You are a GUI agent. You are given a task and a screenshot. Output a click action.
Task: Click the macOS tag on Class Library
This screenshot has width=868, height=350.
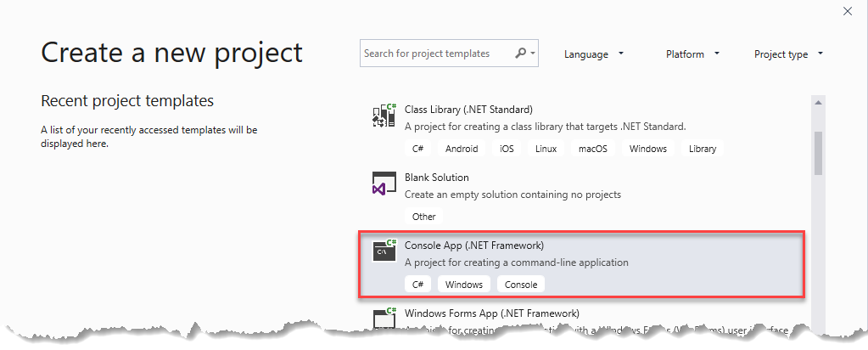pyautogui.click(x=593, y=149)
